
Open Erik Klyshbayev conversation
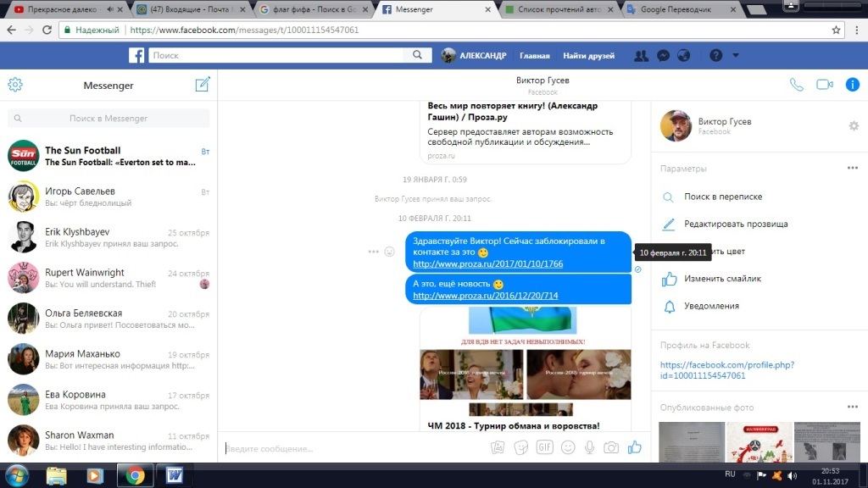point(108,237)
